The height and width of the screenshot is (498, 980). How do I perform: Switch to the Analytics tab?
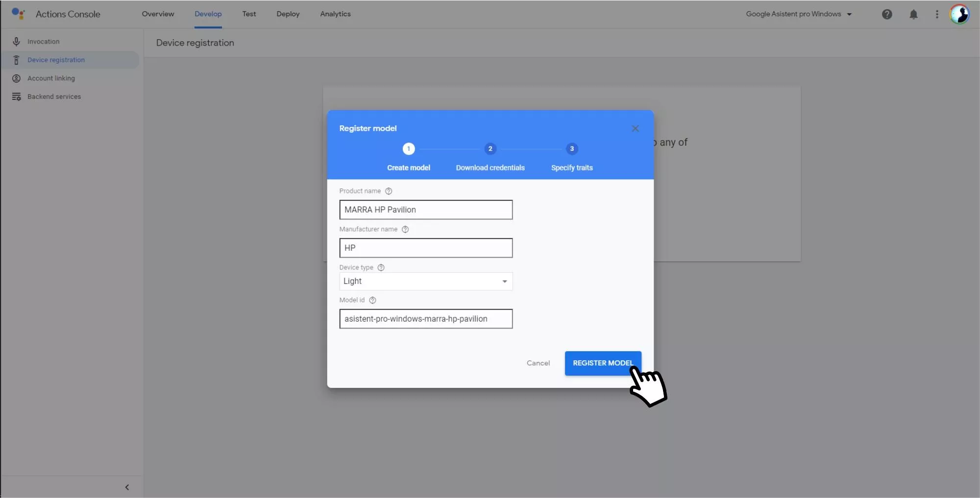tap(336, 14)
